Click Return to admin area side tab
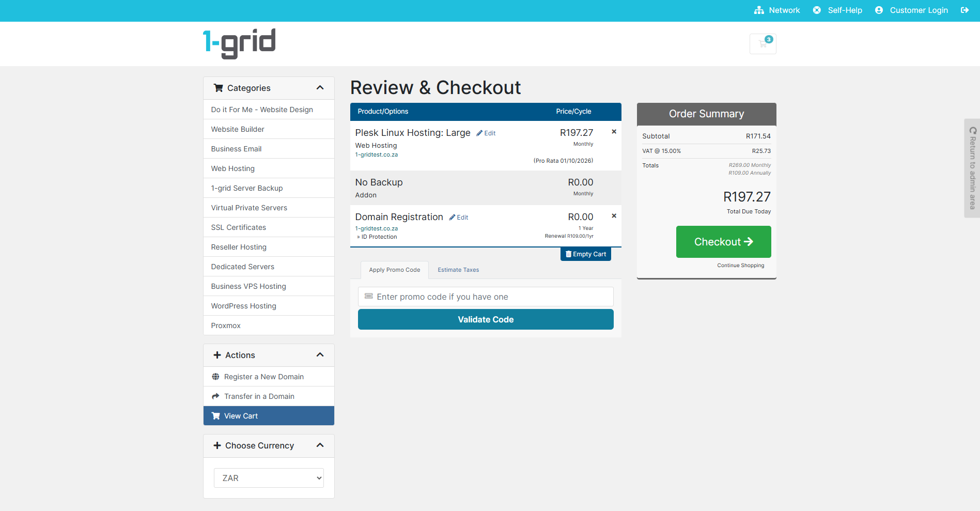 pos(972,168)
